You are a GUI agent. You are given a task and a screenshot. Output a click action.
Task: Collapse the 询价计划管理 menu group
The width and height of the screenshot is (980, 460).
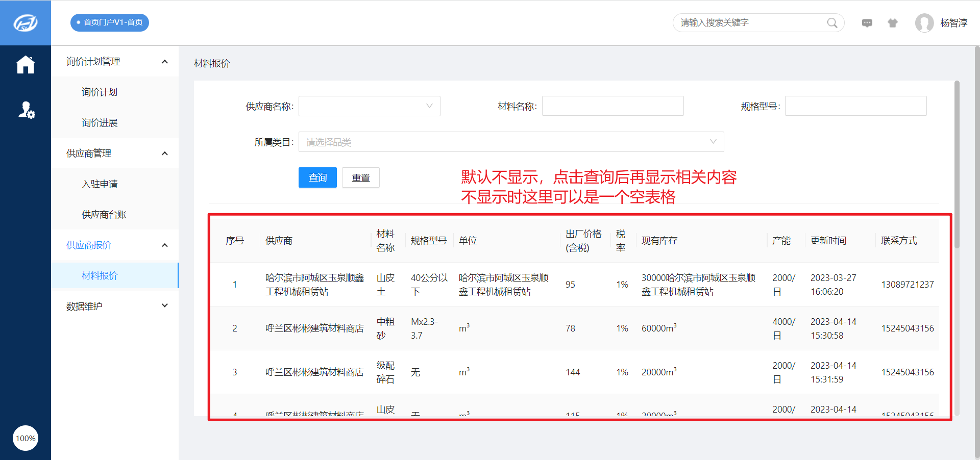[115, 62]
